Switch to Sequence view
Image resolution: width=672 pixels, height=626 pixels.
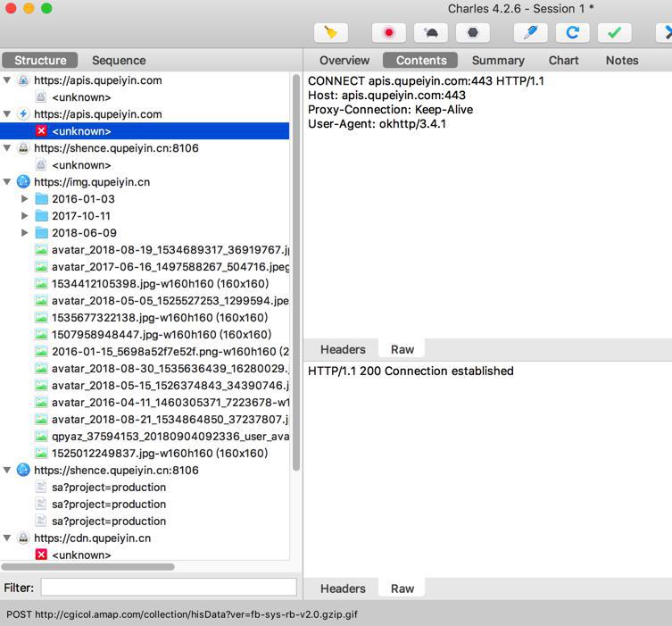(x=119, y=61)
